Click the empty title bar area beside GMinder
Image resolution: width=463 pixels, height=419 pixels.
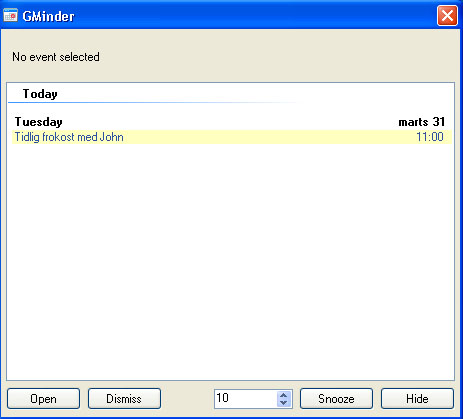pyautogui.click(x=253, y=15)
